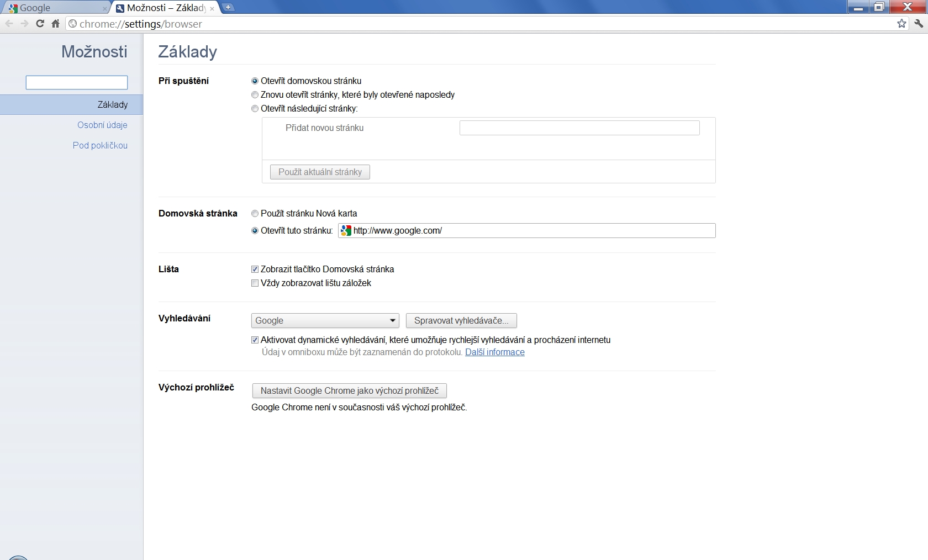928x560 pixels.
Task: Click the 'Lišta' section label
Action: click(x=168, y=269)
